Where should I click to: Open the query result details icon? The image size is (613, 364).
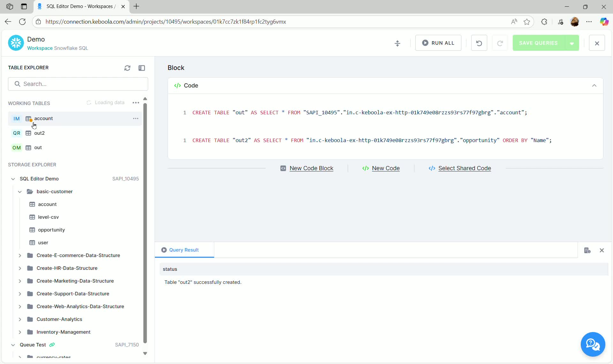587,250
